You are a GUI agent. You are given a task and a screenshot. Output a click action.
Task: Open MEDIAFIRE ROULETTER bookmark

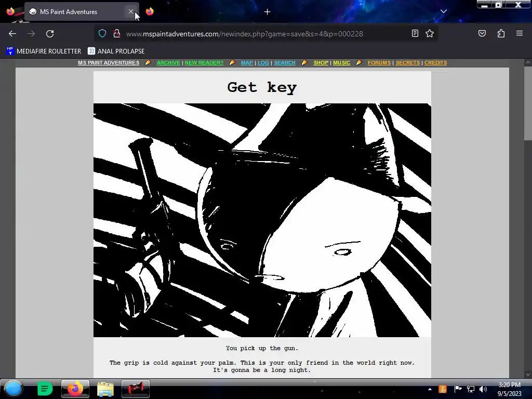click(44, 51)
